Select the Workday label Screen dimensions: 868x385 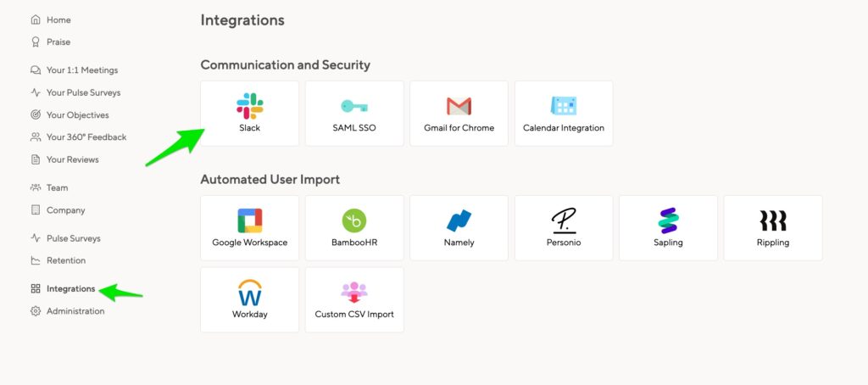(250, 314)
